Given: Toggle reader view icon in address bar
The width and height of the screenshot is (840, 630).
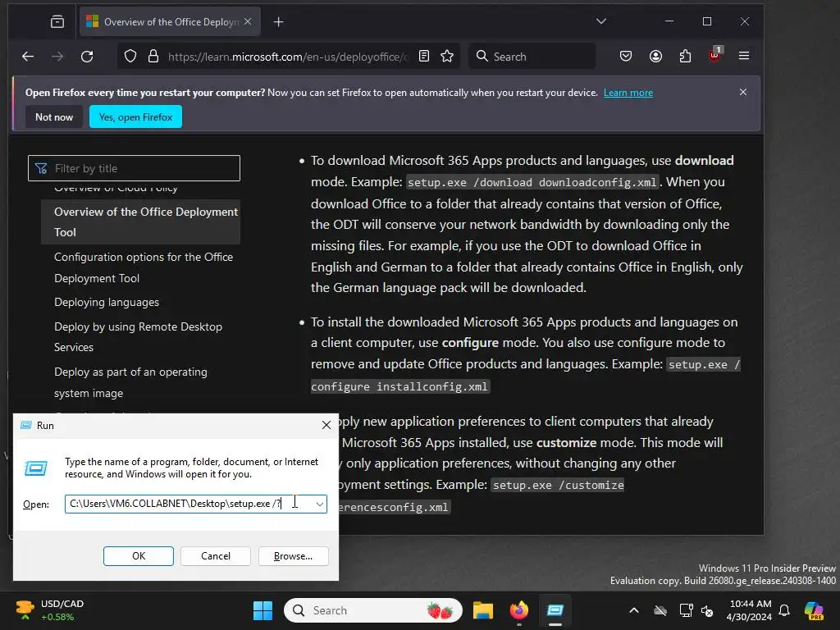Looking at the screenshot, I should click(424, 57).
